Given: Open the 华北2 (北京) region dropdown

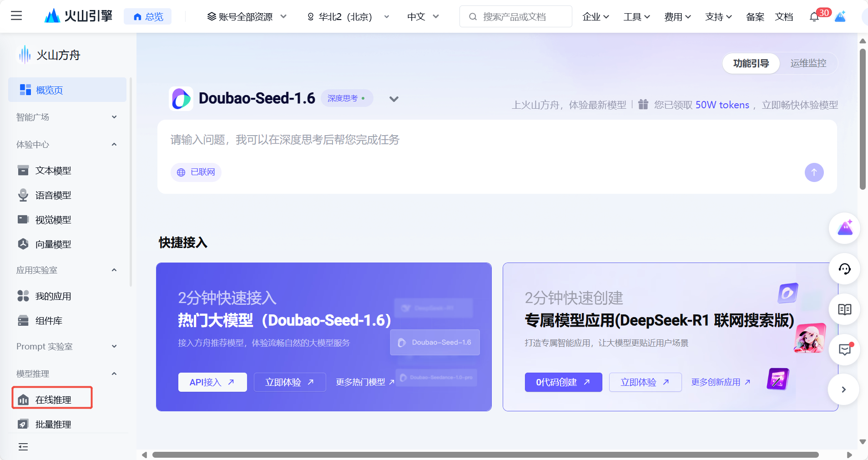Looking at the screenshot, I should (349, 17).
